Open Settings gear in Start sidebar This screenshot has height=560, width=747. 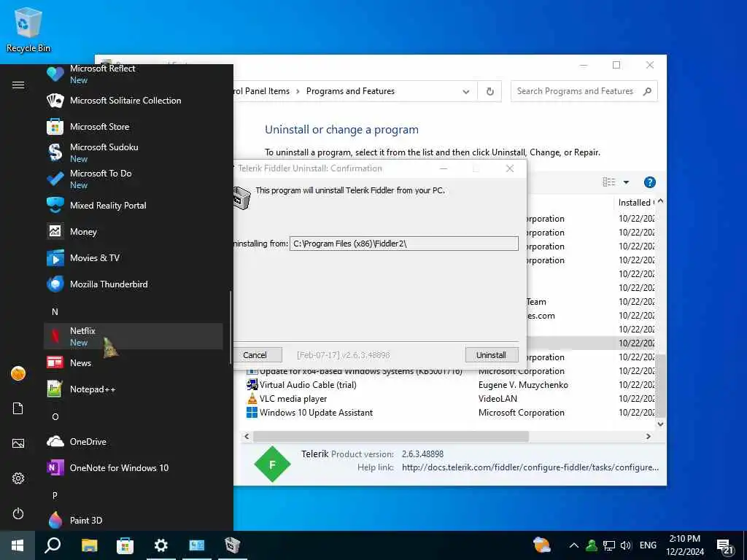[x=18, y=478]
